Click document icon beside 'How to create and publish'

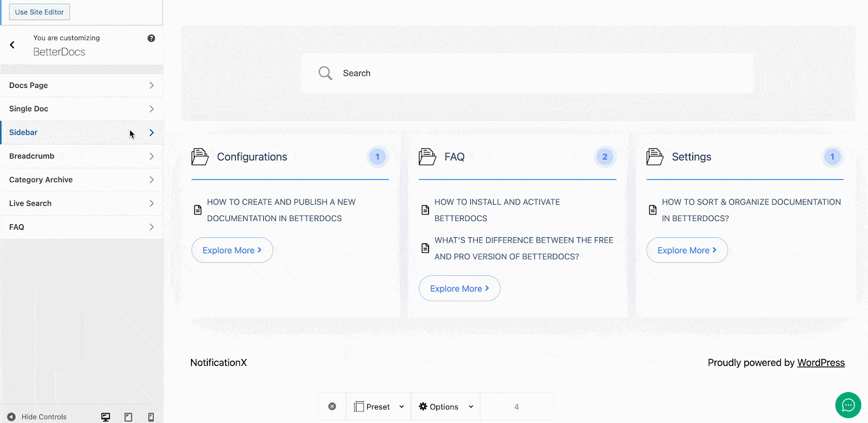[198, 210]
